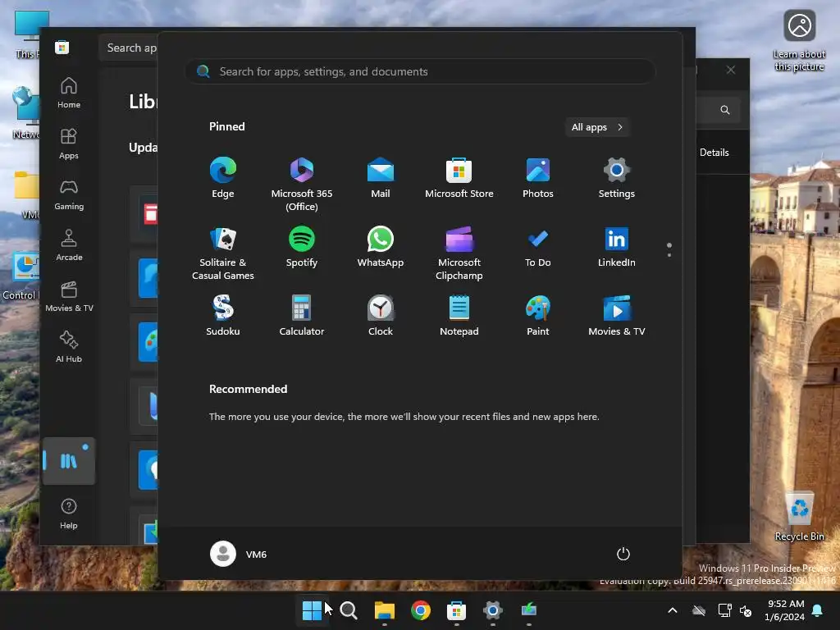Click the Windows Start button on taskbar
This screenshot has height=630, width=840.
tap(312, 610)
